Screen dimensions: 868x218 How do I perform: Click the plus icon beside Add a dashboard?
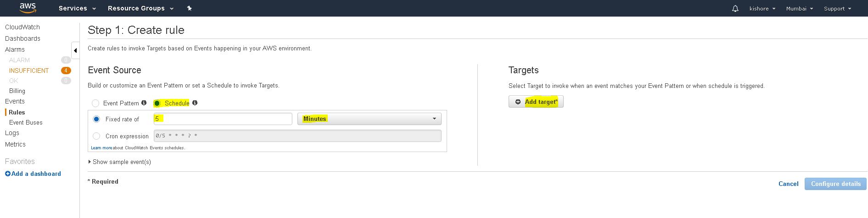(x=7, y=174)
